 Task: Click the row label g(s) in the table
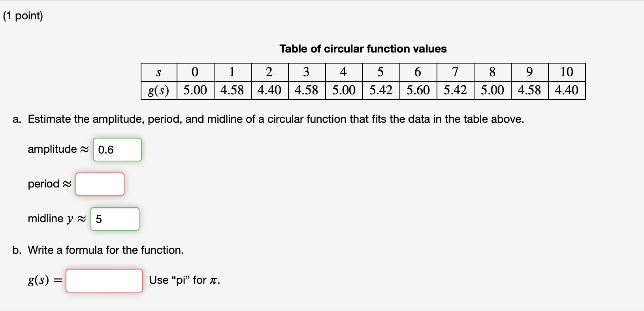pyautogui.click(x=158, y=90)
